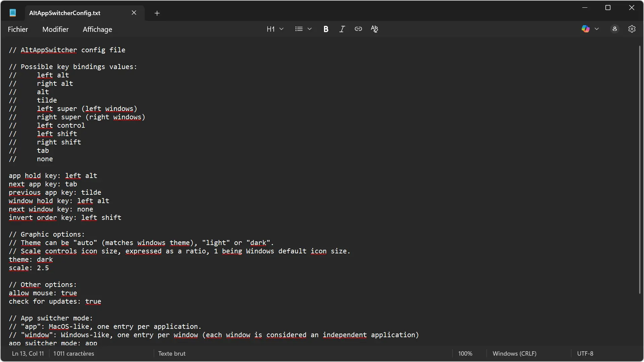
Task: Click the '// Other options:' line
Action: 43,285
